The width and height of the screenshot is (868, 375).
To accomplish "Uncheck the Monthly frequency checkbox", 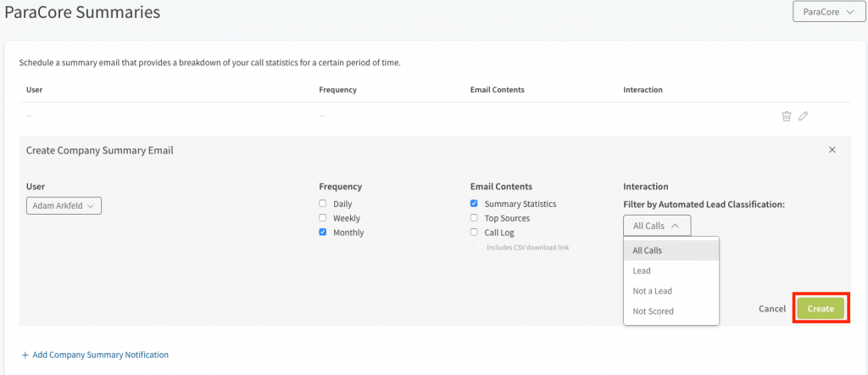I will pyautogui.click(x=323, y=232).
